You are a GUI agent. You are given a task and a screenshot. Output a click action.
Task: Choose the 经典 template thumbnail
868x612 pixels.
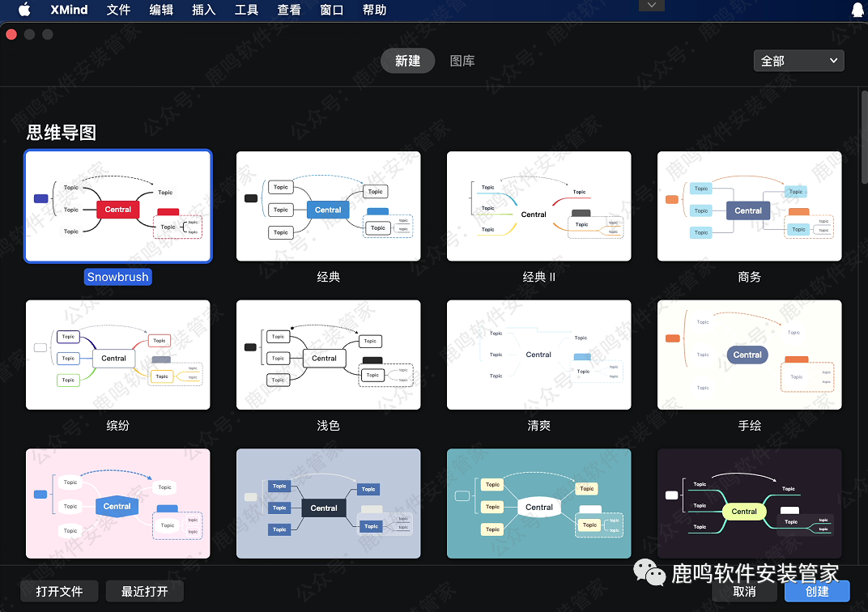(328, 206)
